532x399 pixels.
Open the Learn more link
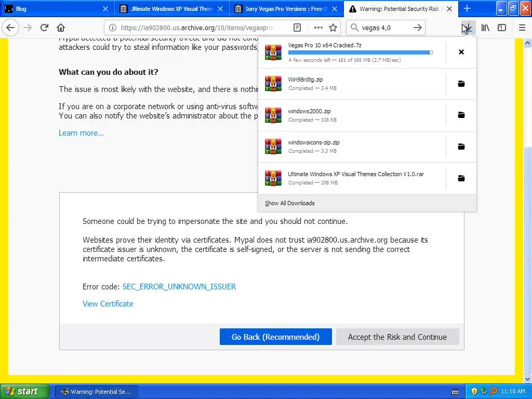[81, 133]
